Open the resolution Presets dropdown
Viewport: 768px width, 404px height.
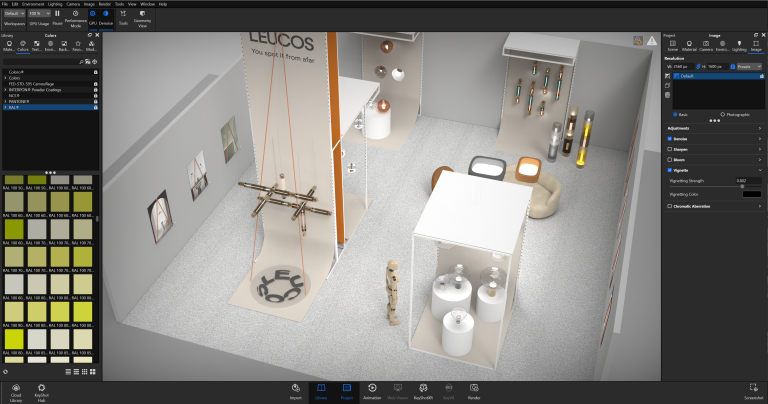747,66
